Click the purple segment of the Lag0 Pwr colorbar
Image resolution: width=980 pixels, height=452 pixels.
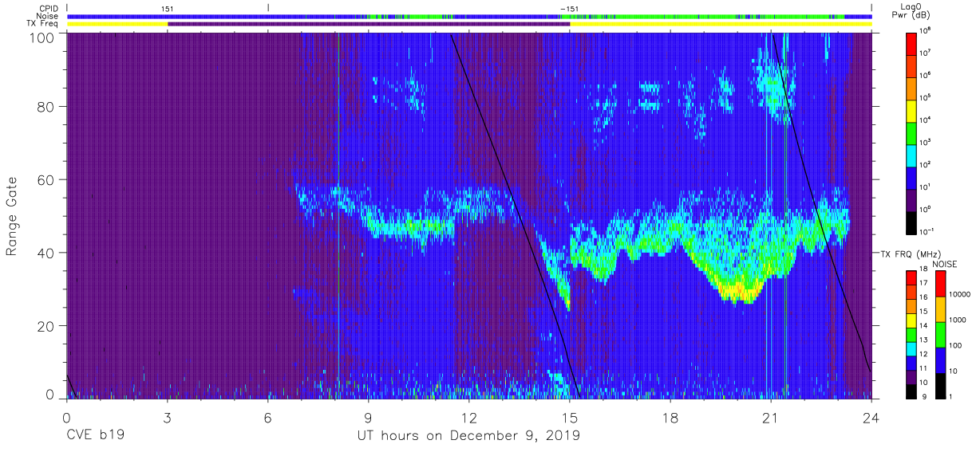click(x=911, y=198)
